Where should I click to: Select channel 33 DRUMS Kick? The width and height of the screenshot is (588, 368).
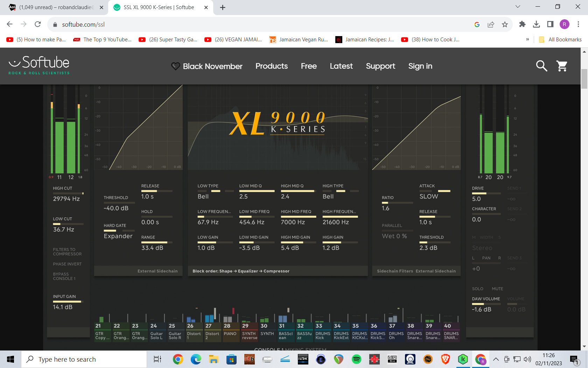(322, 332)
